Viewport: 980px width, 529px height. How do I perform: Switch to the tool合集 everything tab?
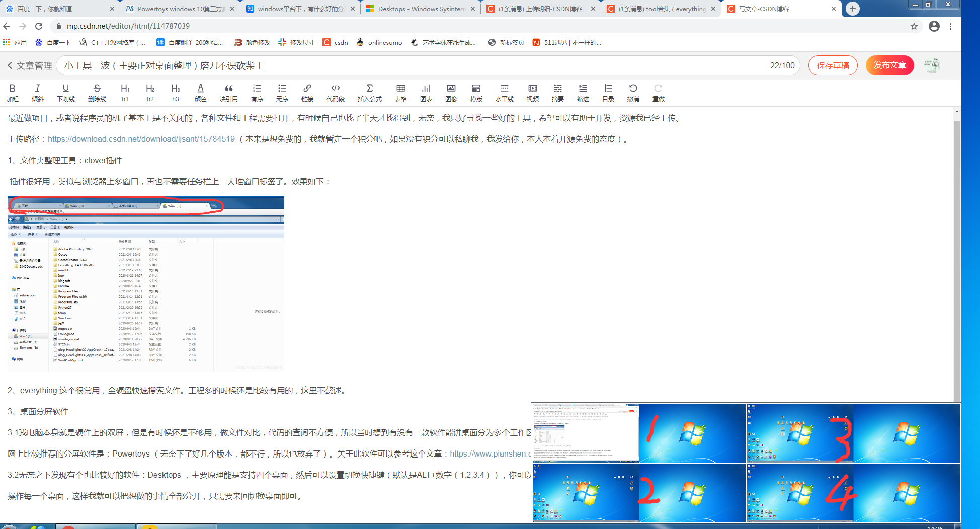click(661, 9)
